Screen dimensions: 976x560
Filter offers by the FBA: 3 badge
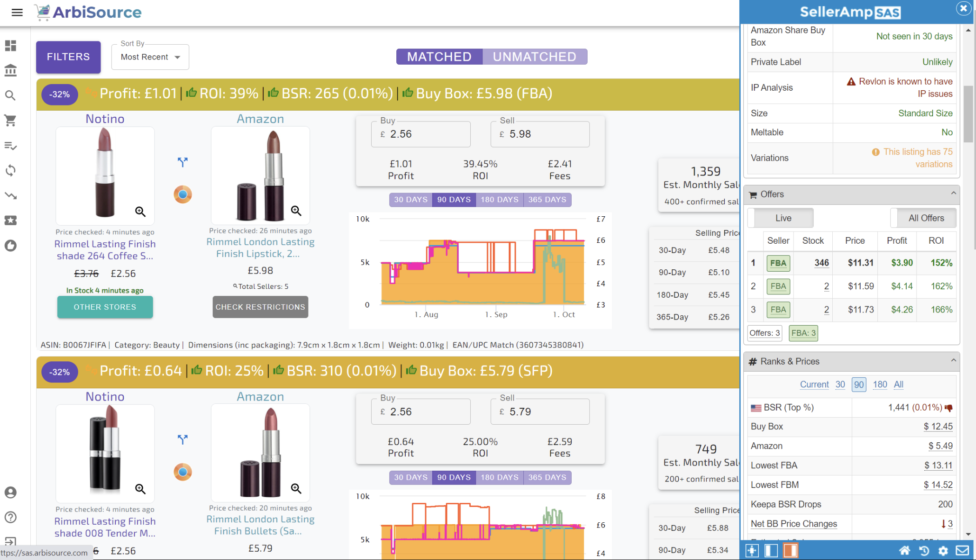click(x=803, y=333)
